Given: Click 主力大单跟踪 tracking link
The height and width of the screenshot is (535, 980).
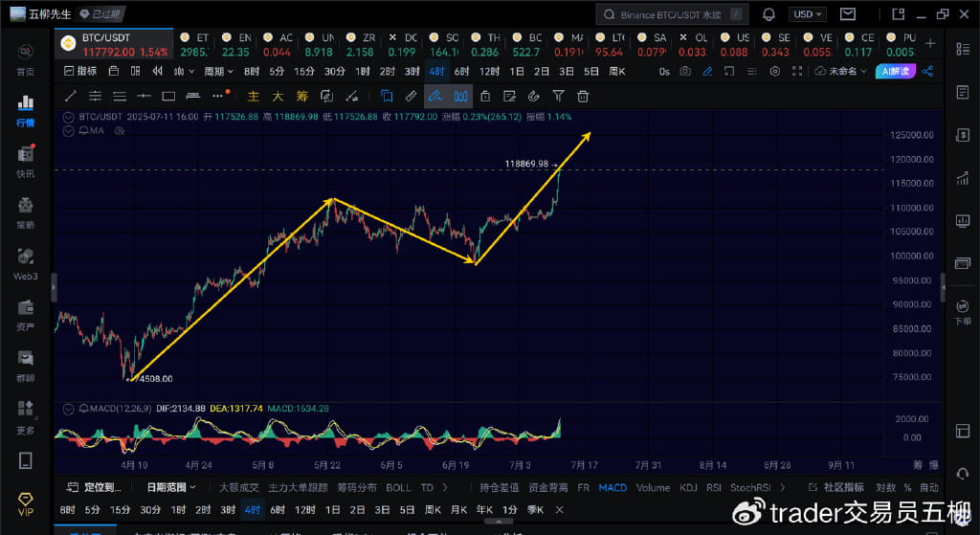Looking at the screenshot, I should click(x=299, y=487).
